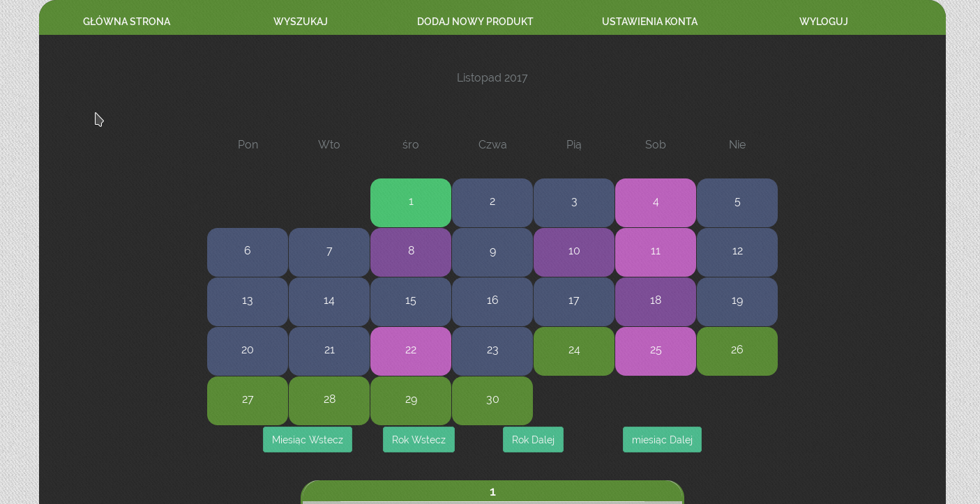Choose pink day 22 tile
Screen dimensions: 980x504
411,351
